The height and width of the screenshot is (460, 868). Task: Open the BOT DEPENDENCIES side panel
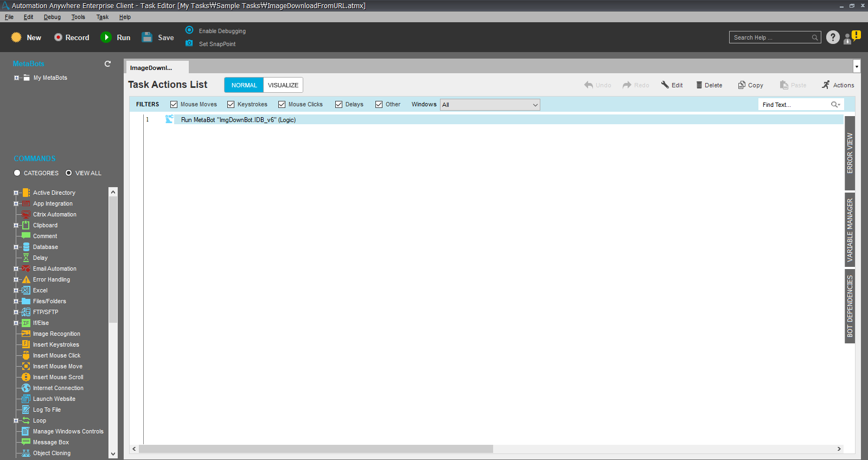[x=850, y=306]
